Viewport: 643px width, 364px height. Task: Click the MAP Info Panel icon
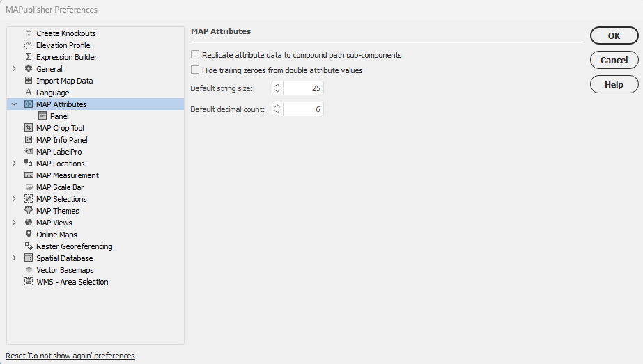[29, 139]
